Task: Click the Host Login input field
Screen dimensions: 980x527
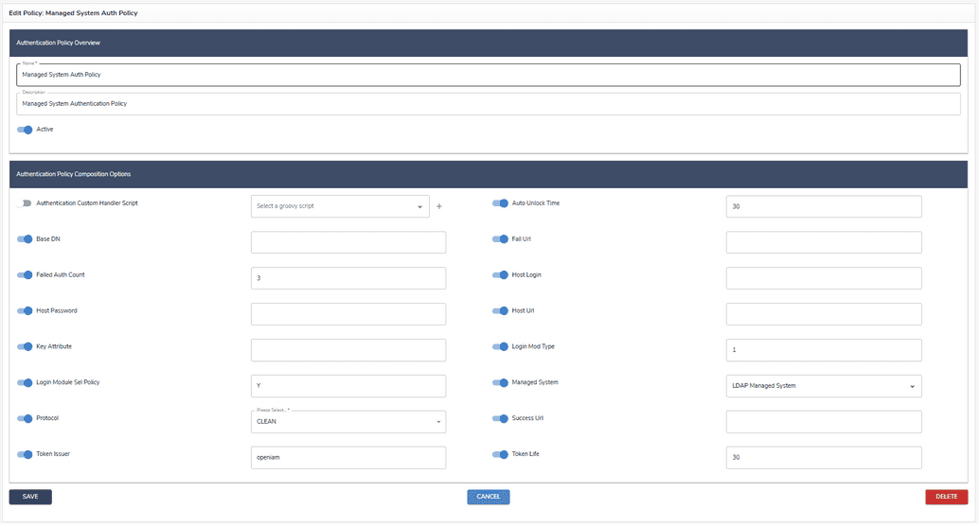Action: click(x=824, y=278)
